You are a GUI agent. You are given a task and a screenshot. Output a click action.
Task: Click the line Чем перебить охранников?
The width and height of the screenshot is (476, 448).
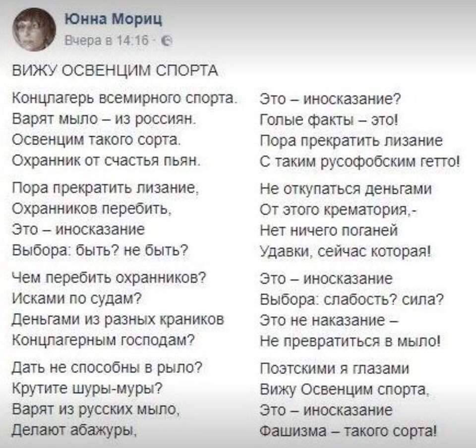(109, 277)
